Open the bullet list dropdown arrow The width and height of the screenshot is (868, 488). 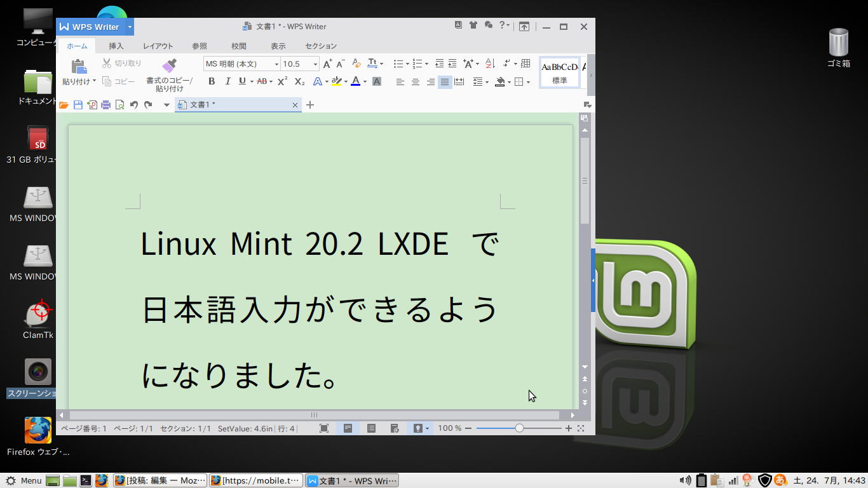tap(406, 64)
